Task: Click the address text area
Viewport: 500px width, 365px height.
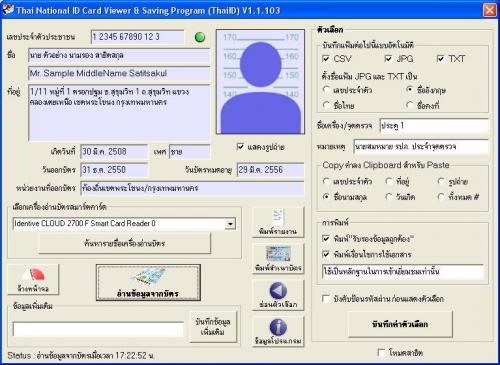Action: point(119,113)
